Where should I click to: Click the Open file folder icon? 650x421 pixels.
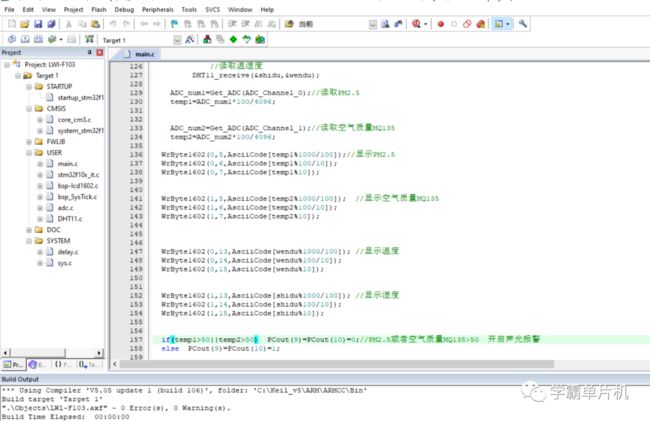(x=25, y=24)
